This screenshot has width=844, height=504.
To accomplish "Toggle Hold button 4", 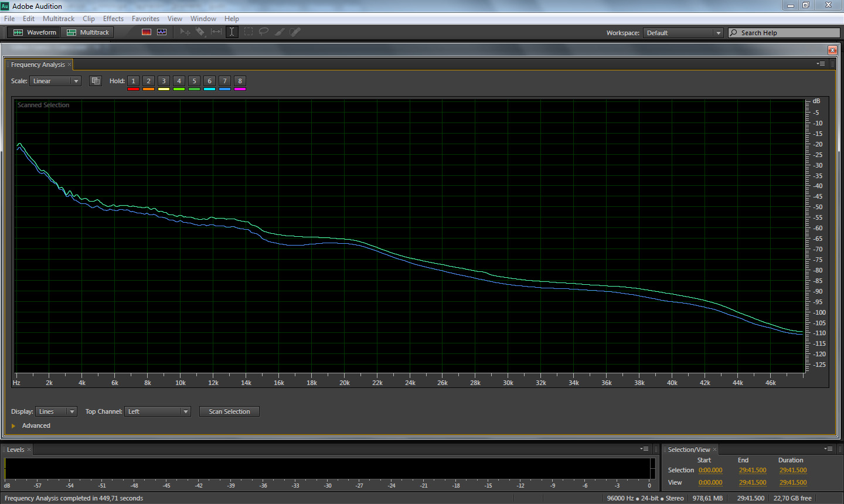I will pos(179,81).
